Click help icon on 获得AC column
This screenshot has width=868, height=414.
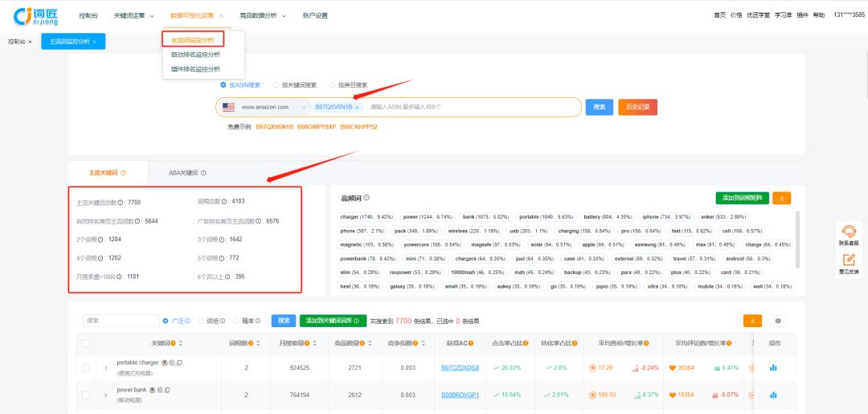tap(470, 344)
